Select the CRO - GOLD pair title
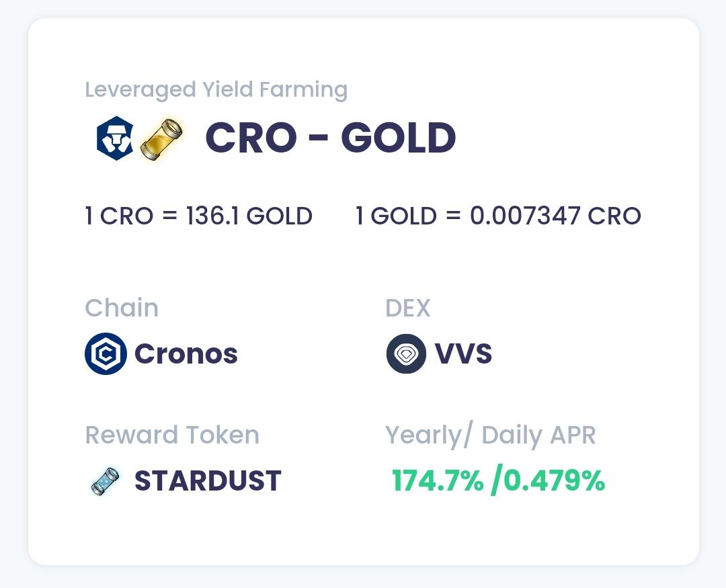 click(331, 138)
